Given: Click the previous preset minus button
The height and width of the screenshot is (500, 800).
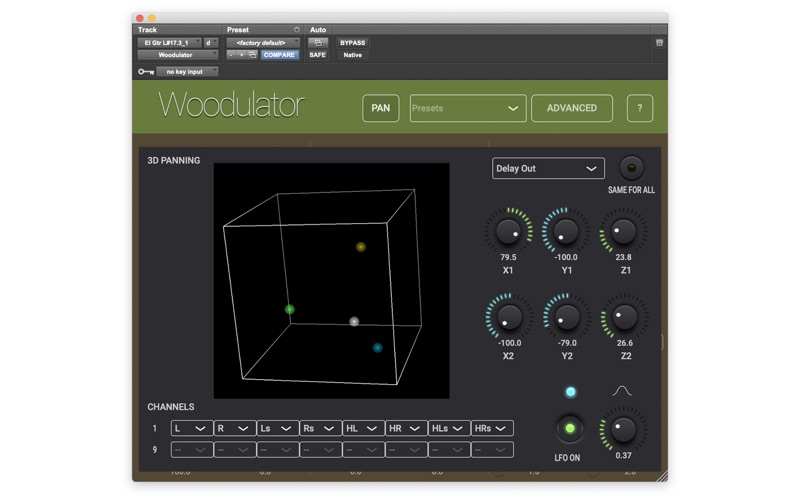Looking at the screenshot, I should (231, 55).
